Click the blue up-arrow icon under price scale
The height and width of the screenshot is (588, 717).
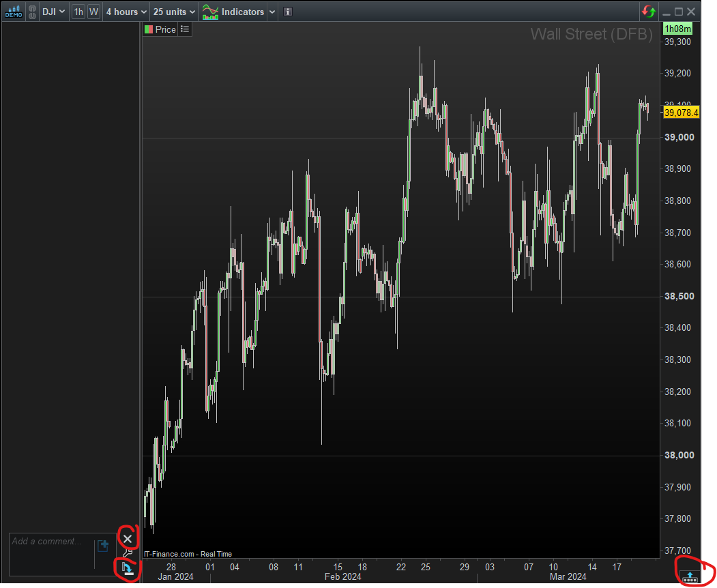pyautogui.click(x=690, y=577)
